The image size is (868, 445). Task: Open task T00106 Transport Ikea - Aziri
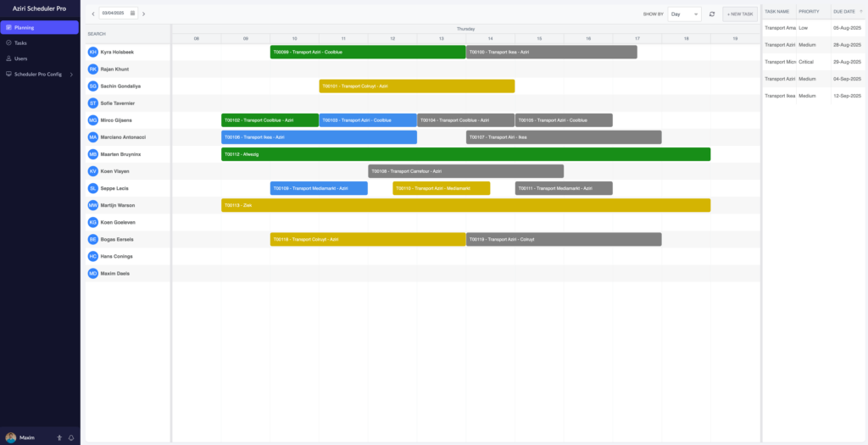click(319, 137)
